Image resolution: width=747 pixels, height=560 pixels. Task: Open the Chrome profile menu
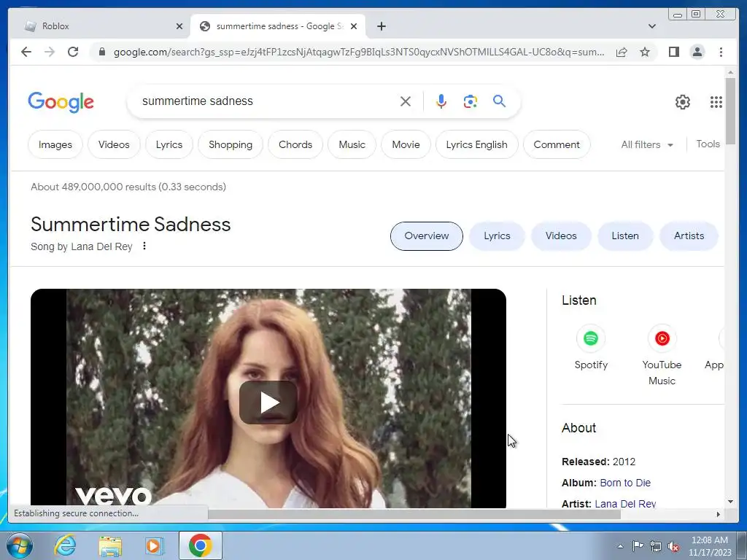click(x=697, y=52)
